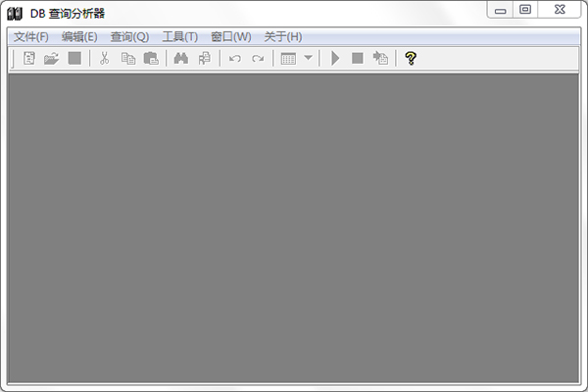Open the 编辑(E) menu
This screenshot has height=392, width=588.
[x=79, y=37]
